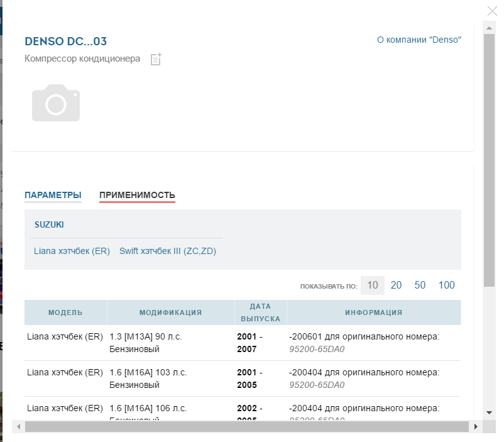Show 50 rows per page
The height and width of the screenshot is (442, 504).
tap(420, 285)
